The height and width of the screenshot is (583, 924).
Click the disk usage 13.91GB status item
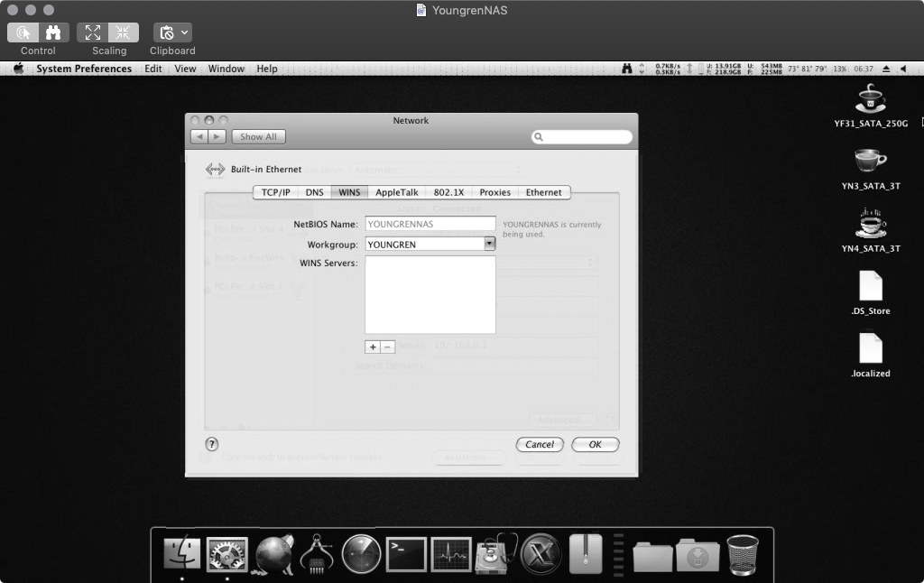pyautogui.click(x=724, y=69)
